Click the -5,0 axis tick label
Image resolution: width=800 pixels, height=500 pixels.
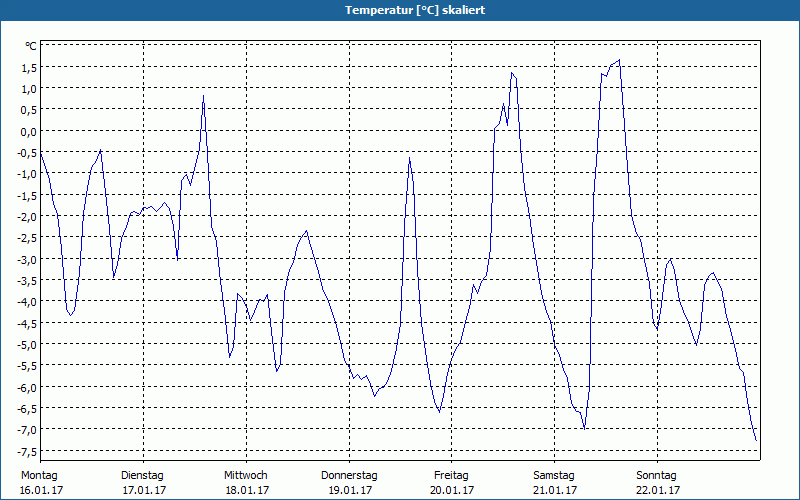(x=28, y=344)
